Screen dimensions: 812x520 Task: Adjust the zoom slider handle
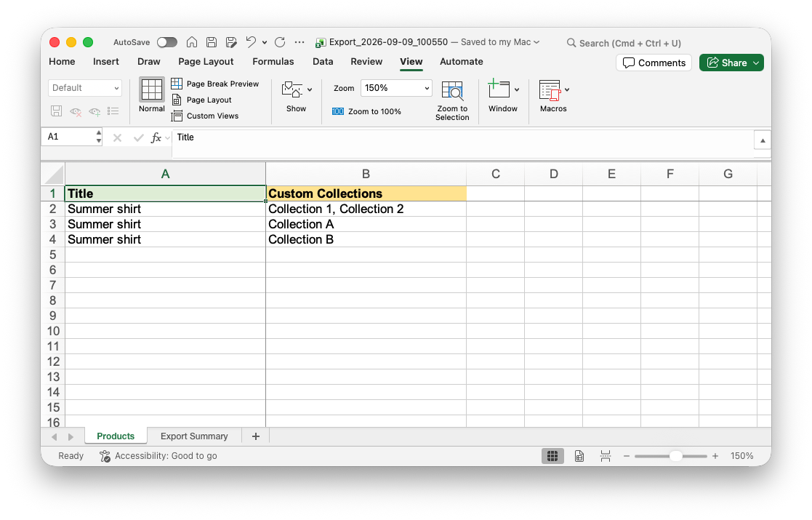(x=675, y=456)
